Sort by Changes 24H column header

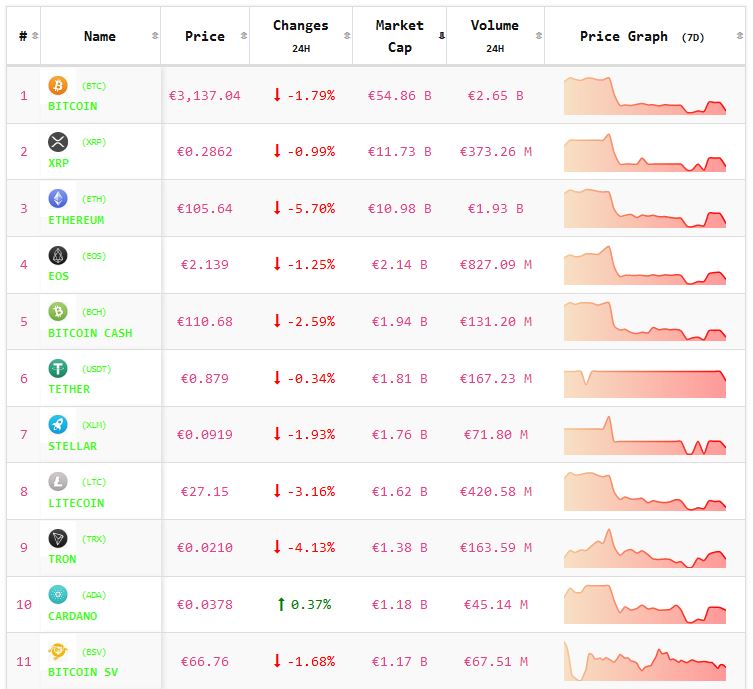click(x=300, y=36)
